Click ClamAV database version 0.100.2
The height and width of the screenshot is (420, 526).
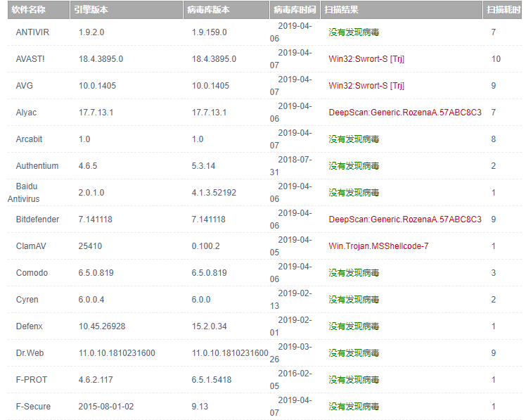pyautogui.click(x=205, y=246)
